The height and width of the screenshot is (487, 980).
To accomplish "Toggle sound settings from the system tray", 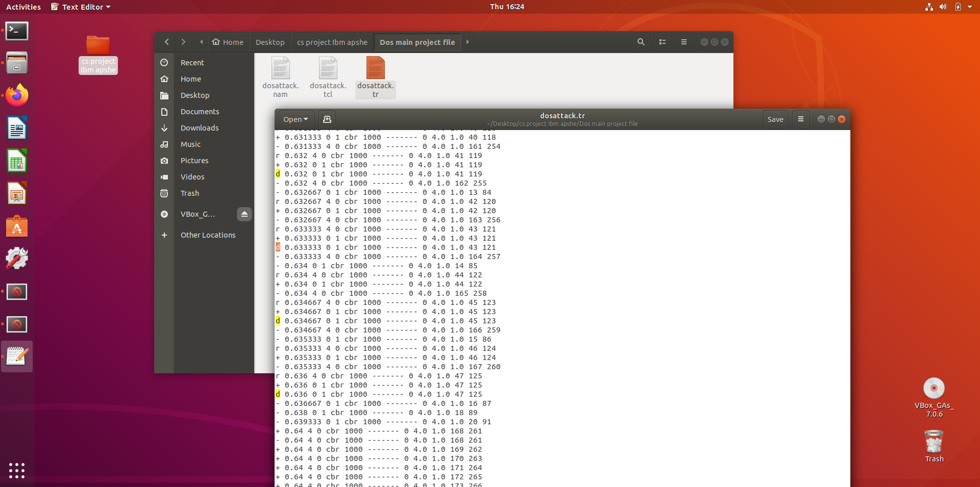I will click(943, 7).
